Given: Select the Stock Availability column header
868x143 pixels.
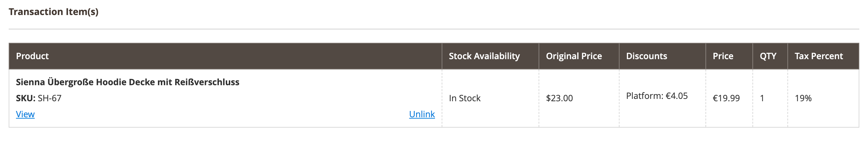Looking at the screenshot, I should pos(484,56).
